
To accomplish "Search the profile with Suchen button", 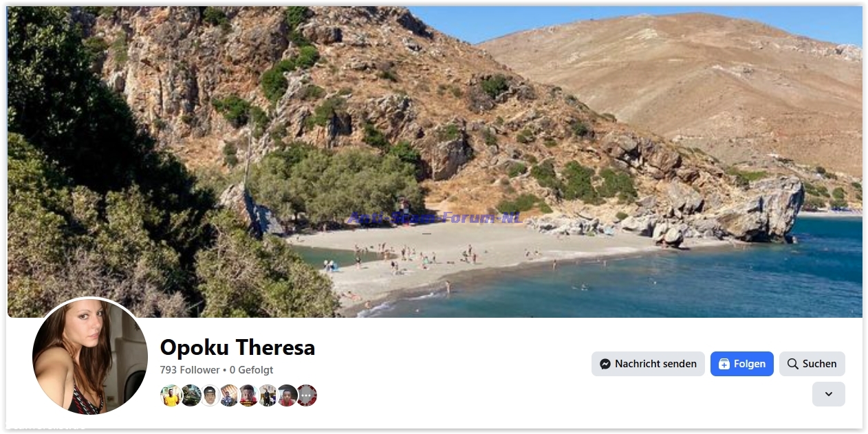I will tap(812, 364).
